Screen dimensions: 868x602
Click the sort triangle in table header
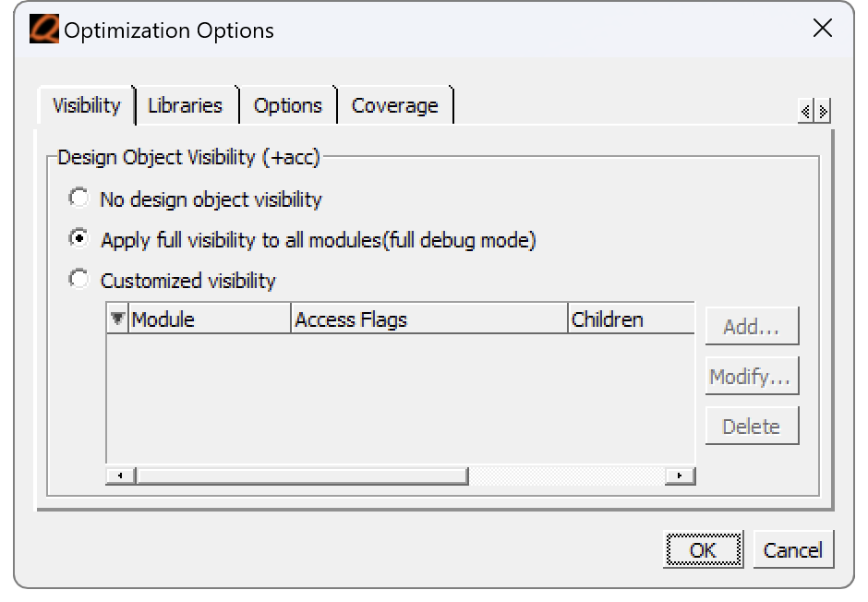tap(117, 319)
